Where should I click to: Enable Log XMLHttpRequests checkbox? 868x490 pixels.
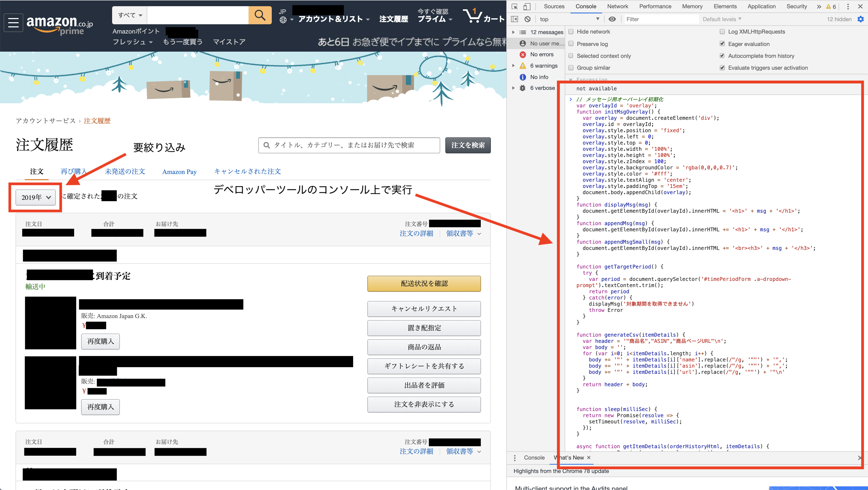[x=722, y=32]
